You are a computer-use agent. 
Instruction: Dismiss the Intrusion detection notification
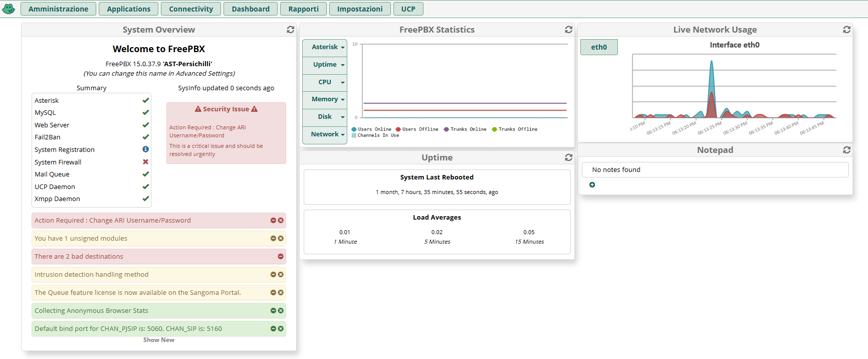[281, 274]
